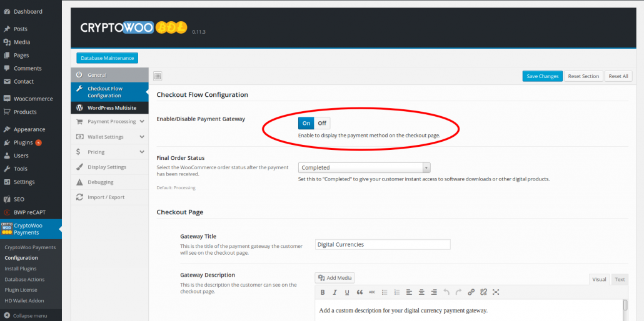
Task: Click the fullscreen editor icon
Action: click(496, 292)
